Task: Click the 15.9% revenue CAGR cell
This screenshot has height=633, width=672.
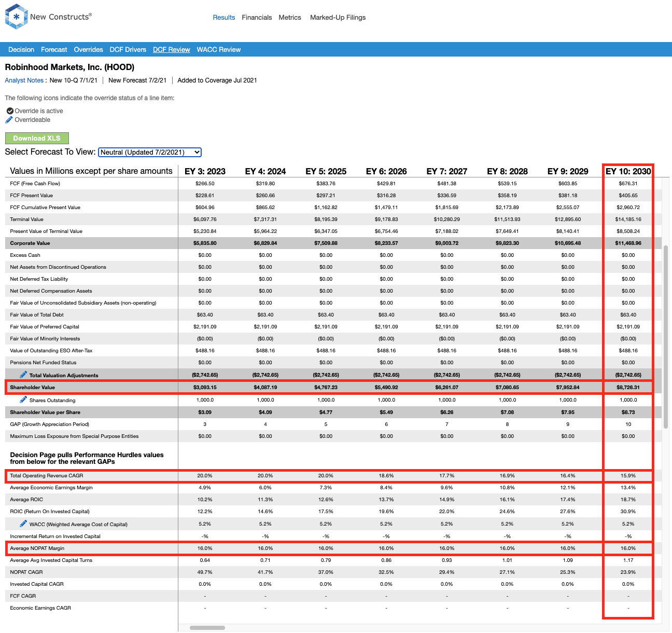Action: pyautogui.click(x=628, y=476)
